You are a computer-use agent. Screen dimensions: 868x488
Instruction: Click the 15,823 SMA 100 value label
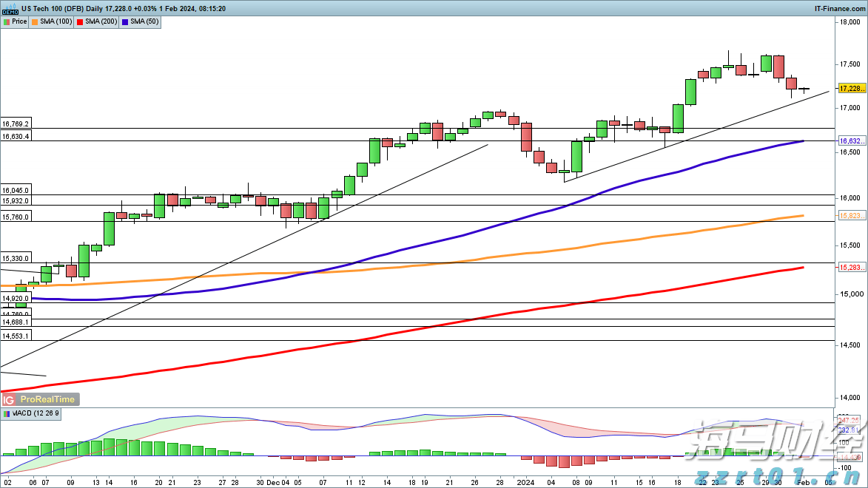pyautogui.click(x=851, y=216)
